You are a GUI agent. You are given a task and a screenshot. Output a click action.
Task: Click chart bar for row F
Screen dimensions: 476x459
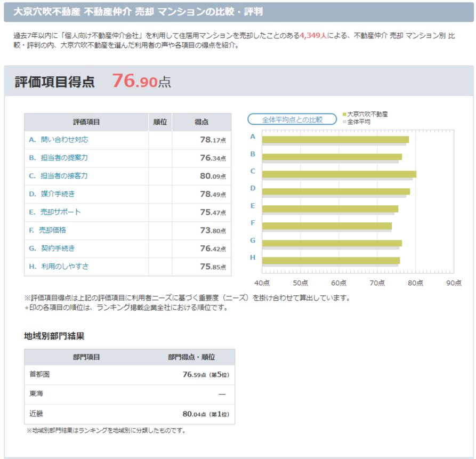tap(327, 226)
